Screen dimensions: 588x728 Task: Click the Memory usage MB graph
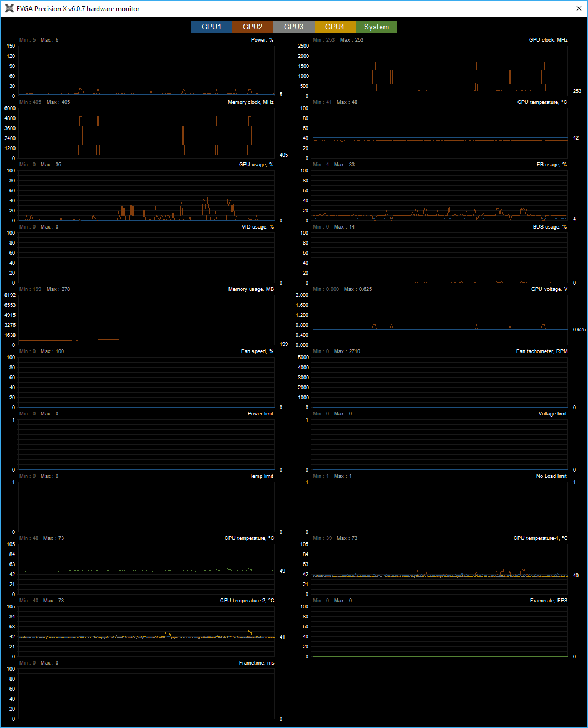(146, 320)
